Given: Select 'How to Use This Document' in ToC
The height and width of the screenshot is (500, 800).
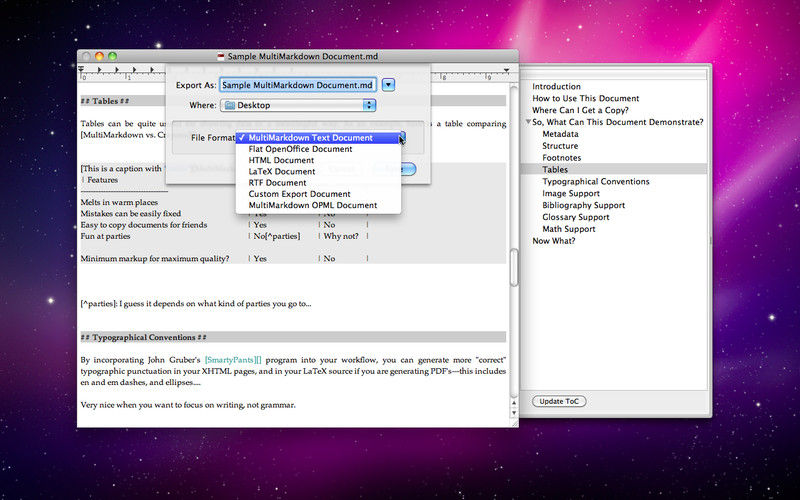Looking at the screenshot, I should pyautogui.click(x=585, y=98).
